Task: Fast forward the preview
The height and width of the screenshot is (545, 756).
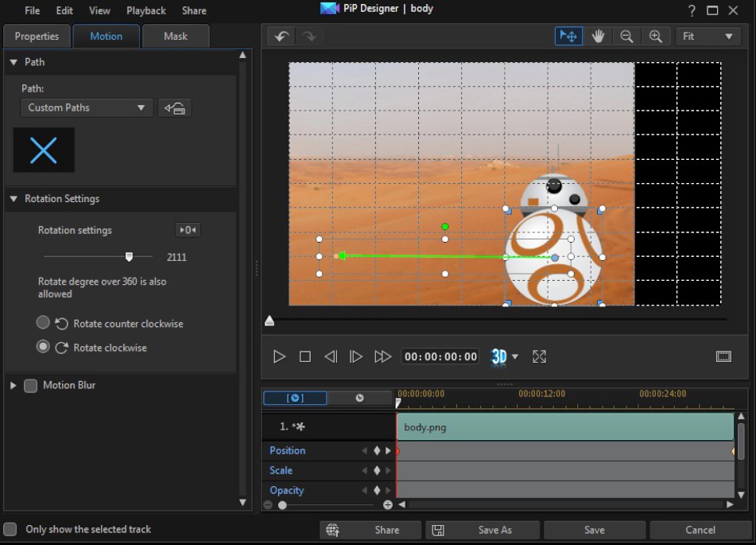Action: pyautogui.click(x=383, y=356)
